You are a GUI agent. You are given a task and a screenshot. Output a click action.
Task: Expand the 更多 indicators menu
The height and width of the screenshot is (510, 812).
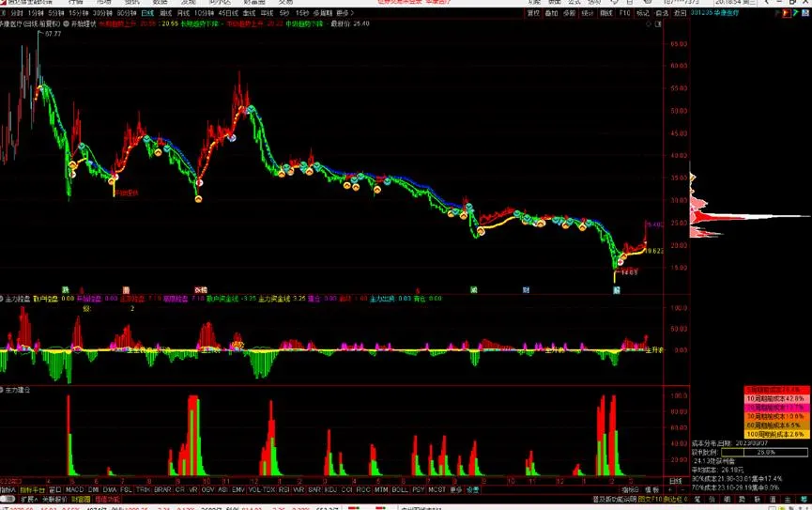(x=456, y=489)
